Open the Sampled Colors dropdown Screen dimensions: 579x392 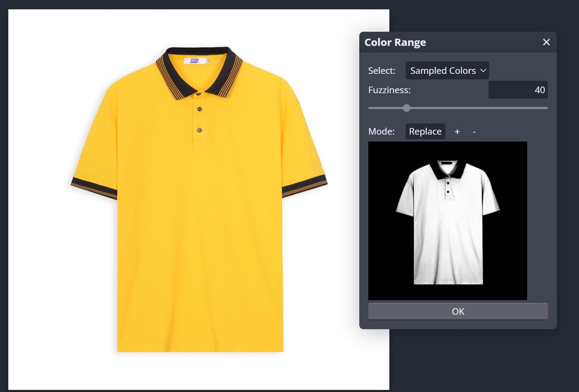[x=447, y=70]
